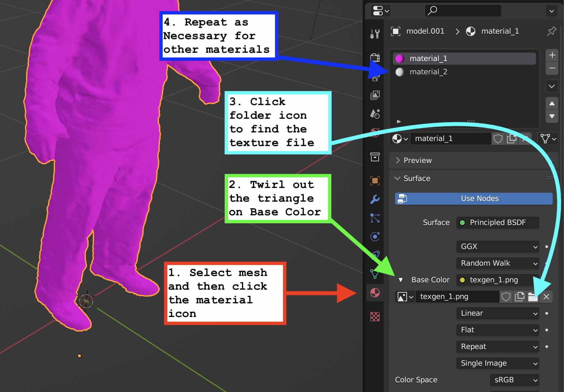The image size is (564, 392).
Task: Collapse the Base Color disclosure triangle
Action: (401, 280)
